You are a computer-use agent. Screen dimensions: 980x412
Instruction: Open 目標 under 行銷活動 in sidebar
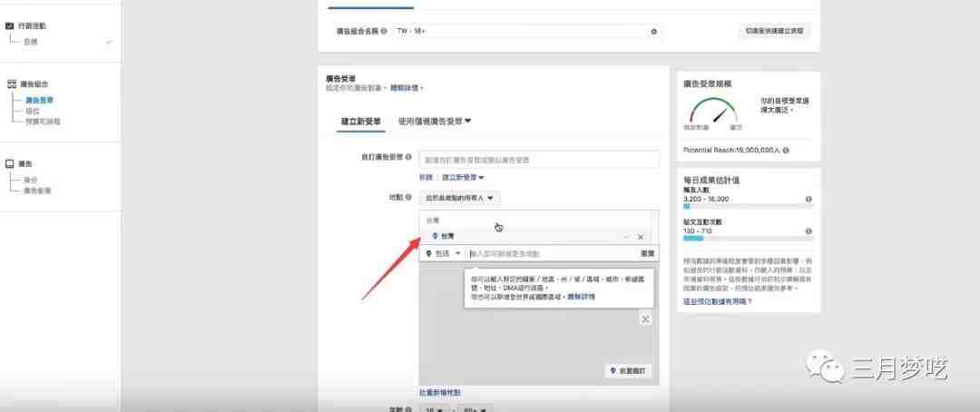click(x=31, y=42)
